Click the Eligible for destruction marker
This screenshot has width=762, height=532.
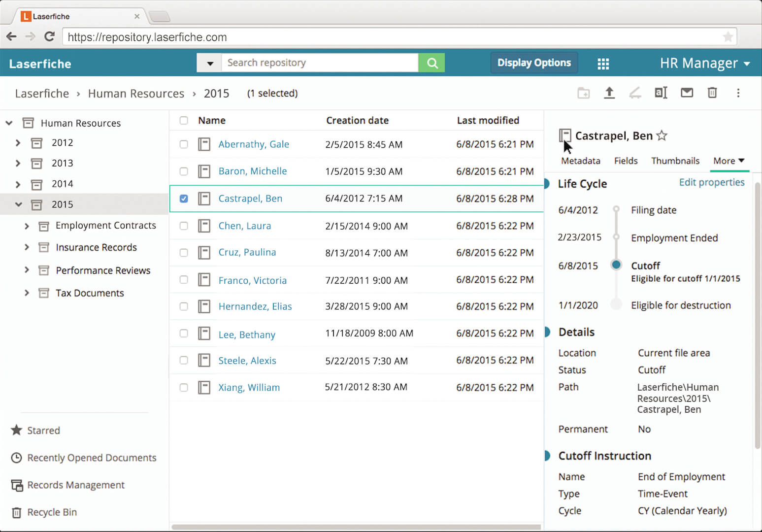click(x=616, y=304)
